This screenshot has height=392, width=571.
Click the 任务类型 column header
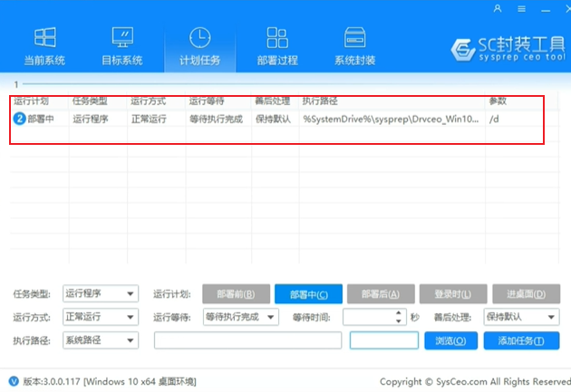[90, 101]
